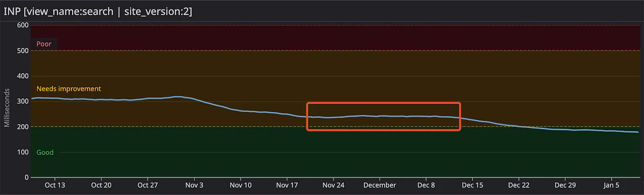Select the Dec 15 date marker
Screen dimensions: 644x195
point(472,185)
